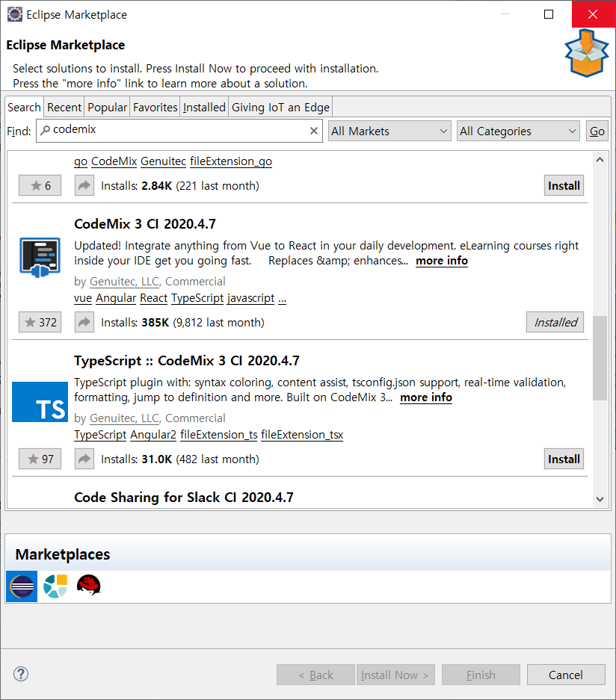
Task: Click the fileExtension_tsx tag link
Action: (x=302, y=435)
